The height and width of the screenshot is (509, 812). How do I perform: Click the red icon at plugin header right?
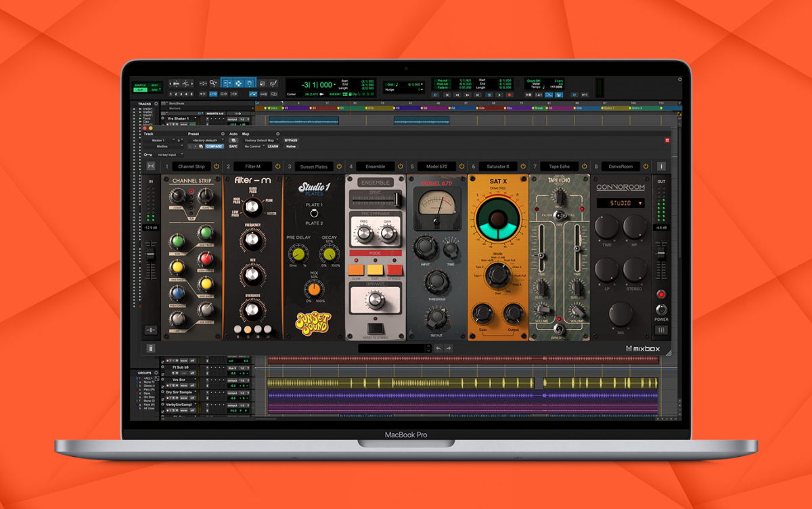point(667,140)
